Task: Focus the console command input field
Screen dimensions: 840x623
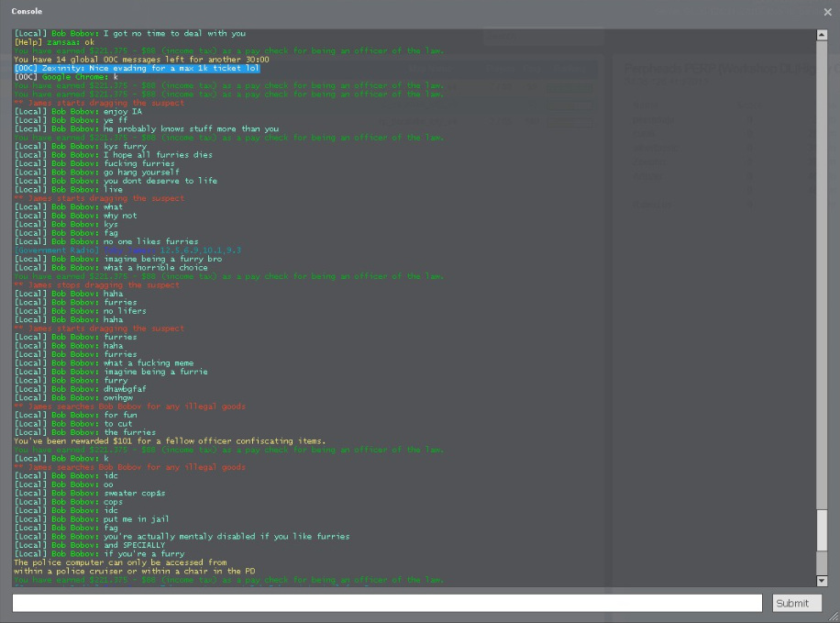Action: (387, 603)
